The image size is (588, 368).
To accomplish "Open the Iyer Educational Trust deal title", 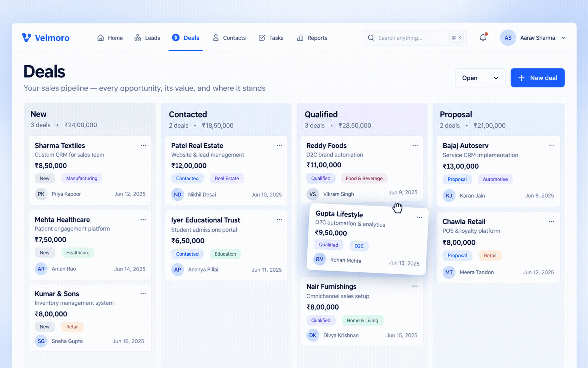I will coord(206,220).
